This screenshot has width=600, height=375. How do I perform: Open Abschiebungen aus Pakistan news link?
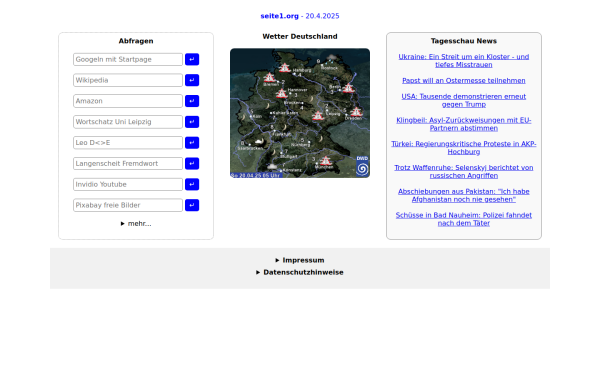[464, 195]
